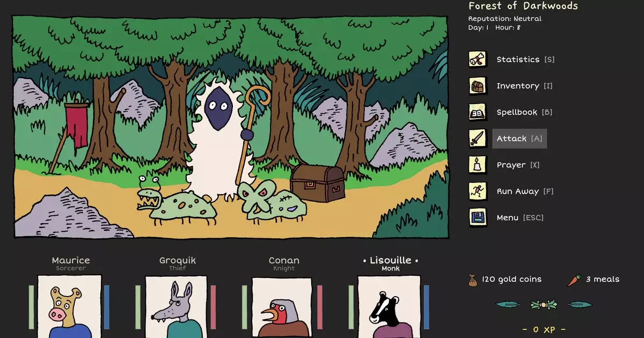The image size is (644, 338).
Task: Open the Statistics scroll icon
Action: pos(478,59)
